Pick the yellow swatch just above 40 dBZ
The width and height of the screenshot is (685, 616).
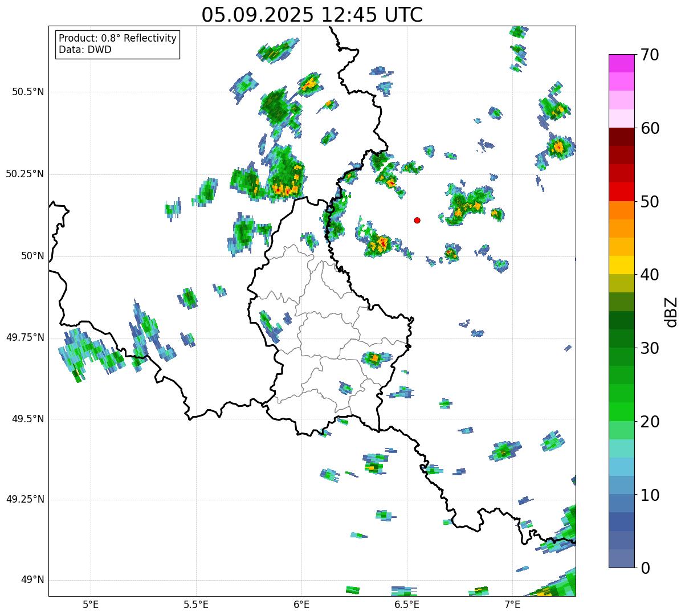tap(621, 266)
